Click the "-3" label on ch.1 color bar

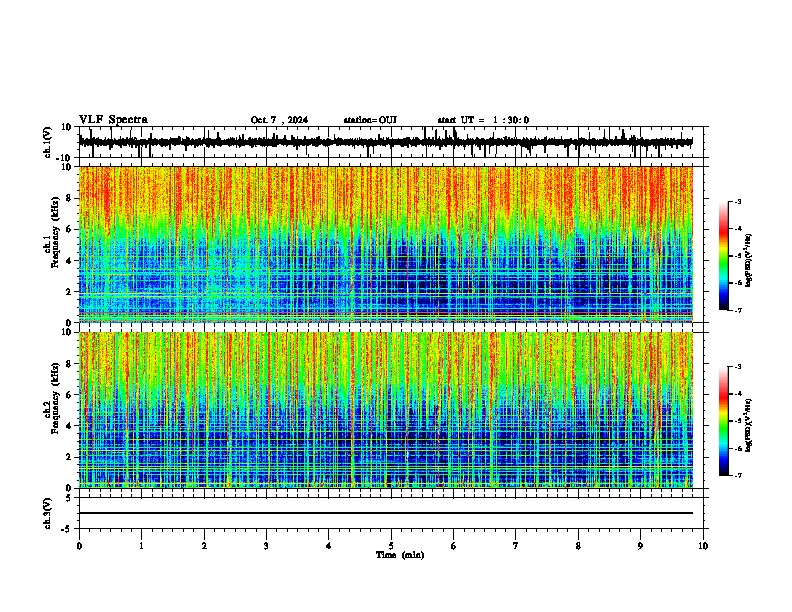(x=738, y=201)
